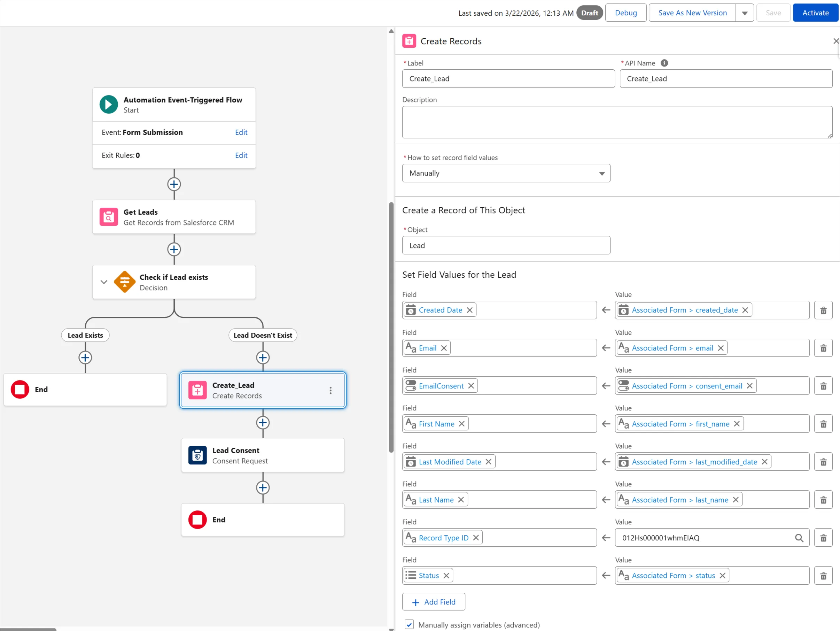Add element below Create_Lead node
Image resolution: width=840 pixels, height=631 pixels.
[x=263, y=423]
